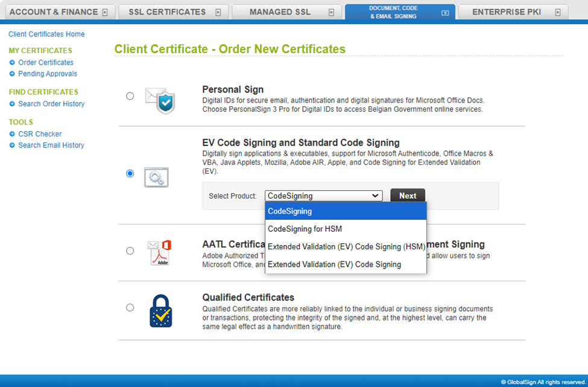The height and width of the screenshot is (387, 588).
Task: Open the Pending Approvals link
Action: click(48, 74)
